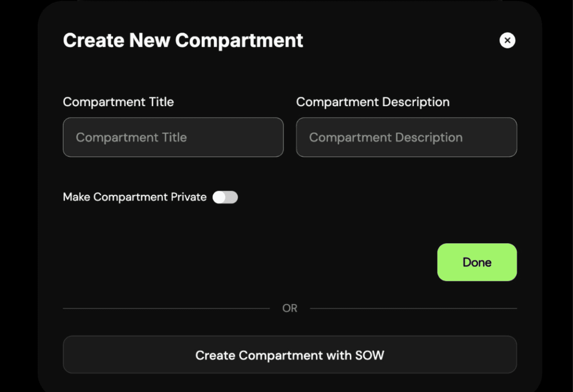
Task: Click the Make Compartment Private label text
Action: pos(135,197)
